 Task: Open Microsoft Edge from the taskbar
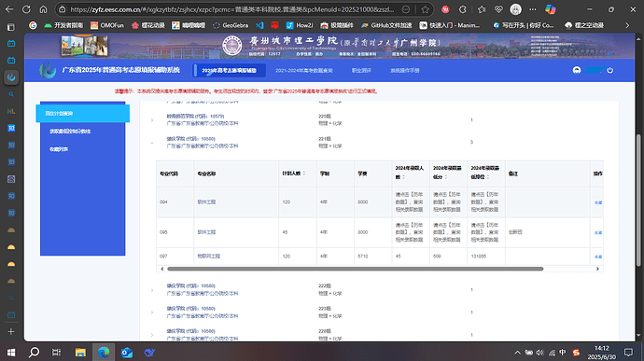tap(104, 353)
